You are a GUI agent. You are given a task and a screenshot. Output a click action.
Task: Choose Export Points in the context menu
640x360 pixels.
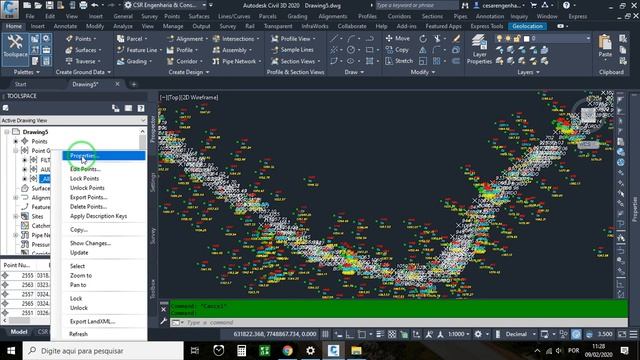click(x=89, y=197)
